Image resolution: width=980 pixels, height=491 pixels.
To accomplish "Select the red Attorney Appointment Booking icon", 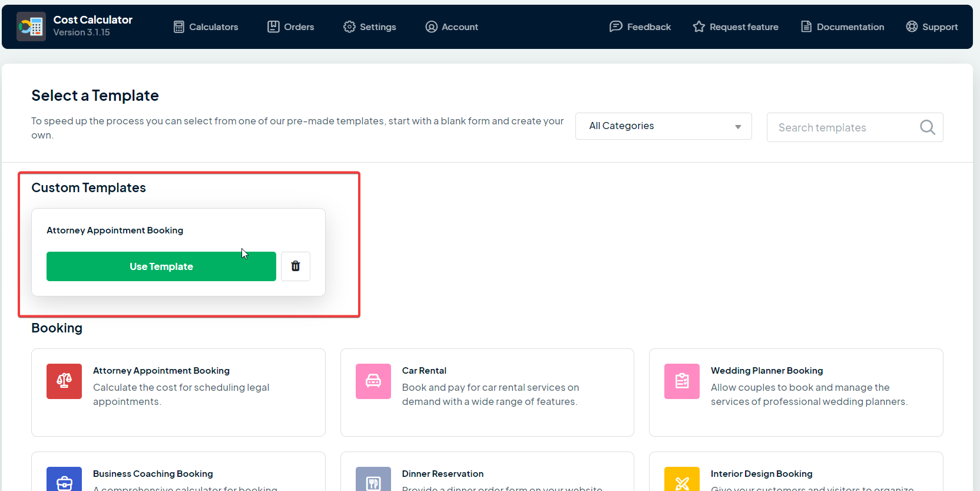I will point(64,381).
